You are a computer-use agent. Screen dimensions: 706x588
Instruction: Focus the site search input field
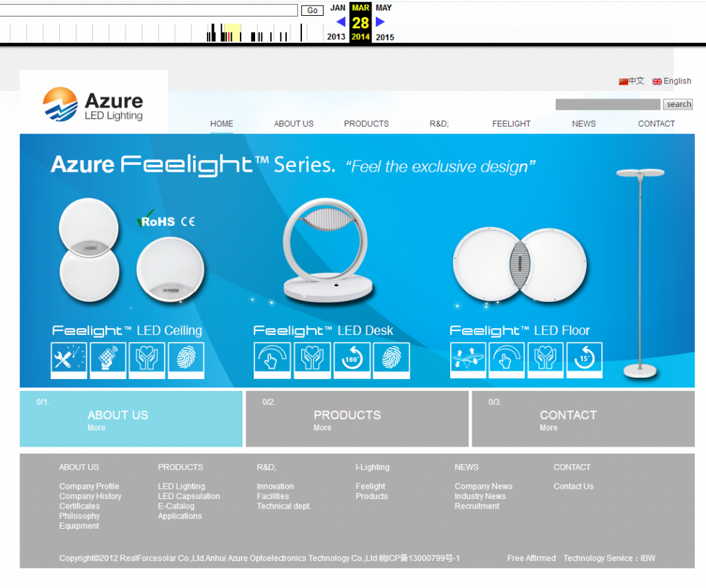tap(608, 105)
